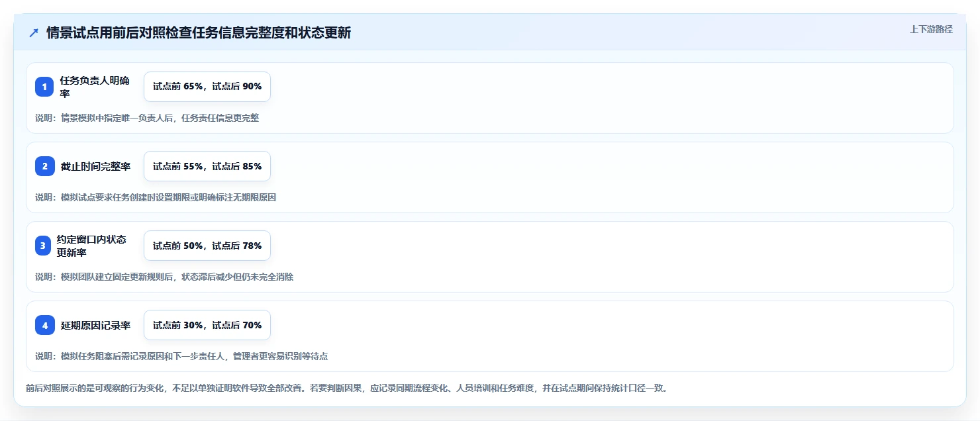Click the 延期原因记录率 label
Screen dimensions: 980x421
coord(95,325)
